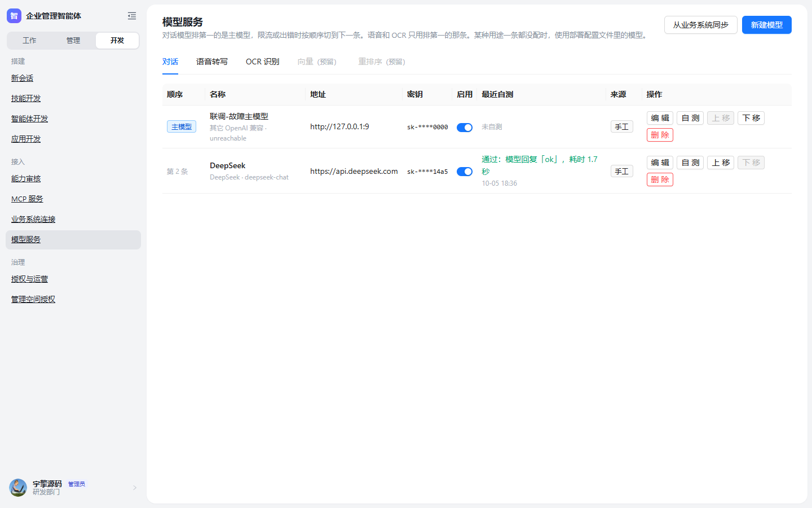Open the OCR 识别 tab
Image resolution: width=812 pixels, height=508 pixels.
coord(263,62)
